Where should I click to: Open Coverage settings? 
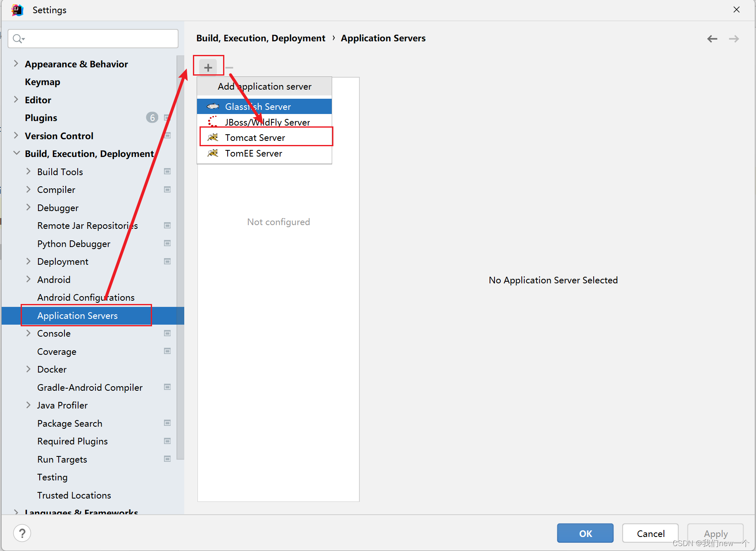click(57, 351)
